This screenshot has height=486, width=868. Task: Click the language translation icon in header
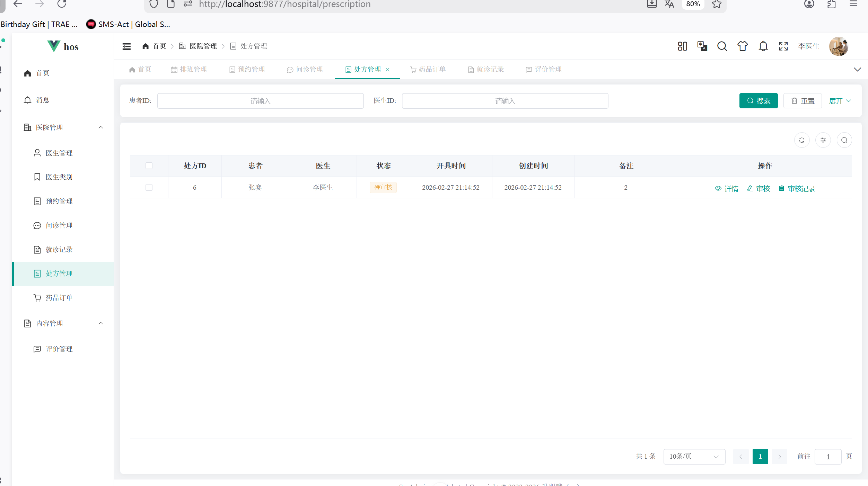point(702,46)
